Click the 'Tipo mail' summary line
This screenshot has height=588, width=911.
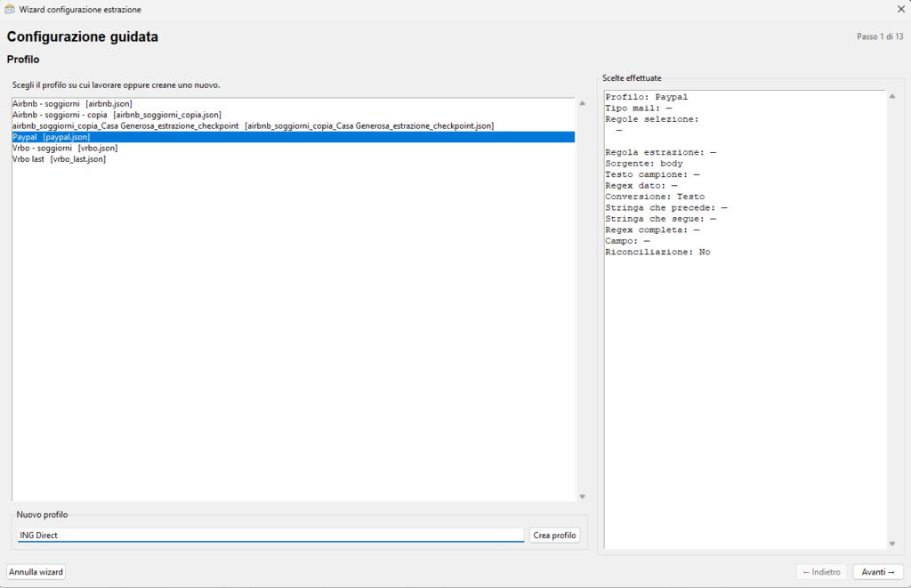click(639, 108)
